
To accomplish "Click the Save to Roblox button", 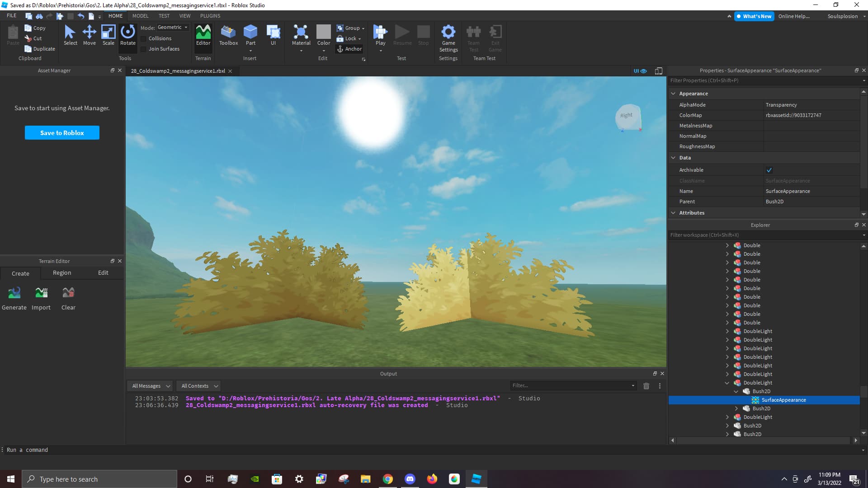I will pos(62,133).
